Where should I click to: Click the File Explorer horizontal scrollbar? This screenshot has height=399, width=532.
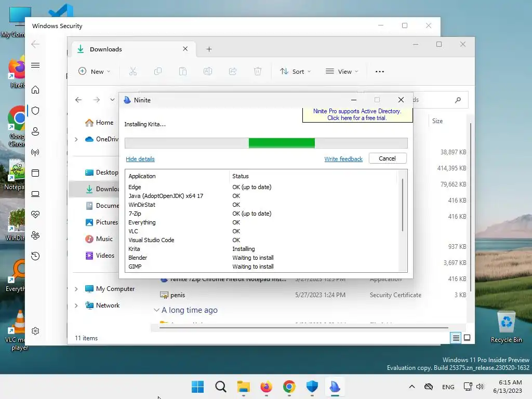pyautogui.click(x=303, y=328)
